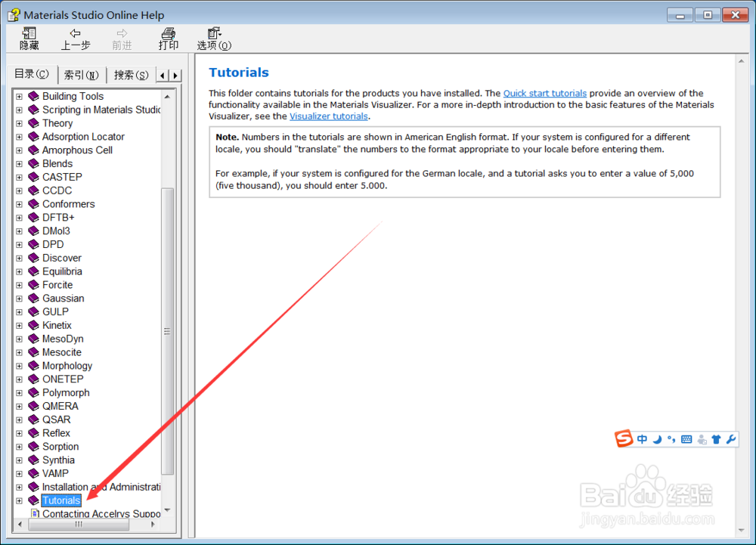Click the Building Tools book icon
This screenshot has width=756, height=545.
[33, 96]
